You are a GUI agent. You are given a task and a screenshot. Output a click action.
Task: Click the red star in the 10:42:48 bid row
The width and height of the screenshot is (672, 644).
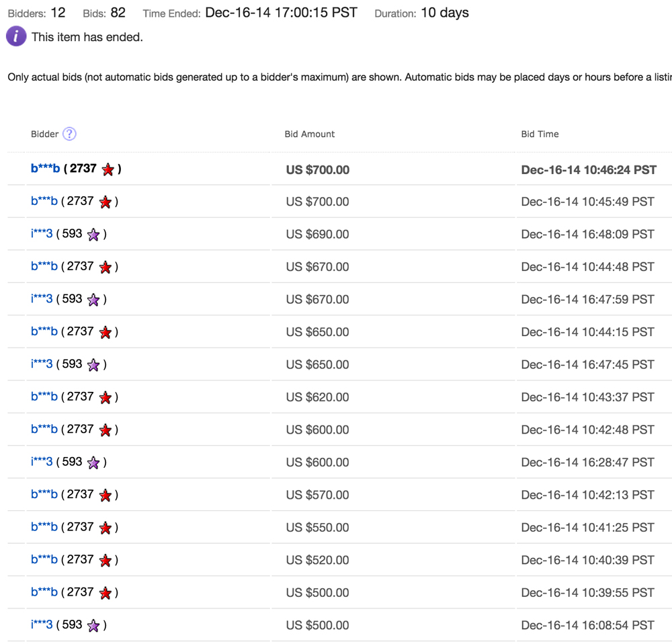[x=106, y=430]
